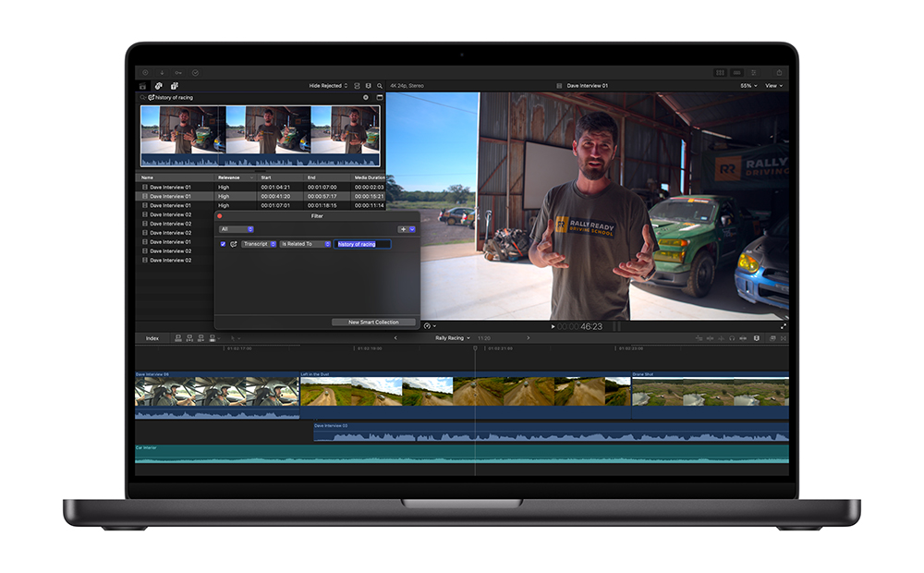Open the Hide Rejected clip filter dropdown

pos(328,86)
